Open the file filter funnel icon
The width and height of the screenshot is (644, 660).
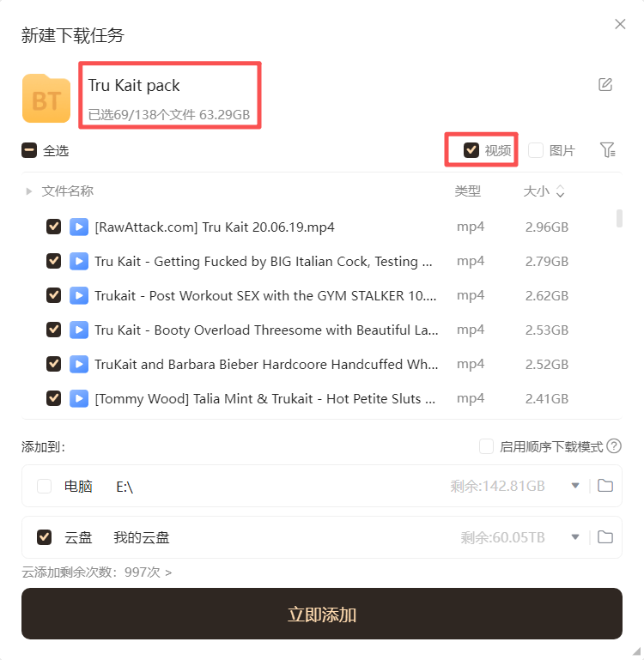(608, 150)
